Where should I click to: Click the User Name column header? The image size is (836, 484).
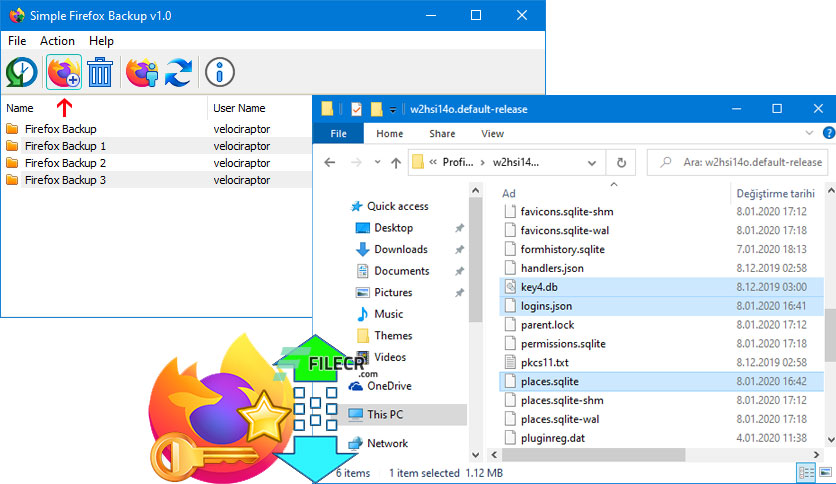(x=239, y=108)
